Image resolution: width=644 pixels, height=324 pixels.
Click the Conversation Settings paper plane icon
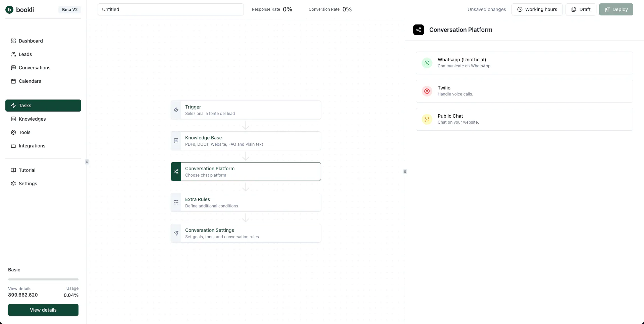point(176,233)
